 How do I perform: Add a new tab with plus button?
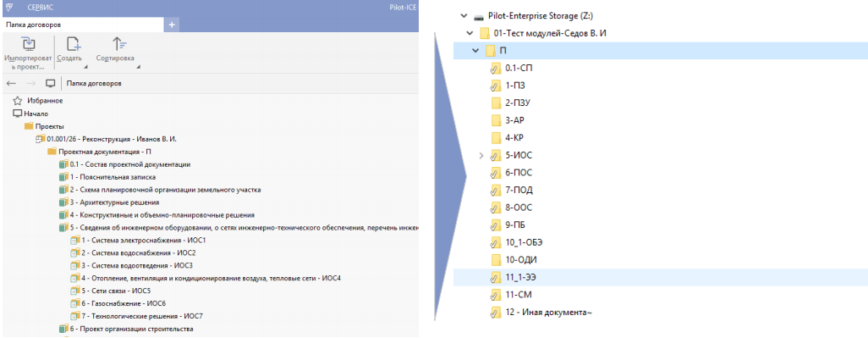(172, 25)
